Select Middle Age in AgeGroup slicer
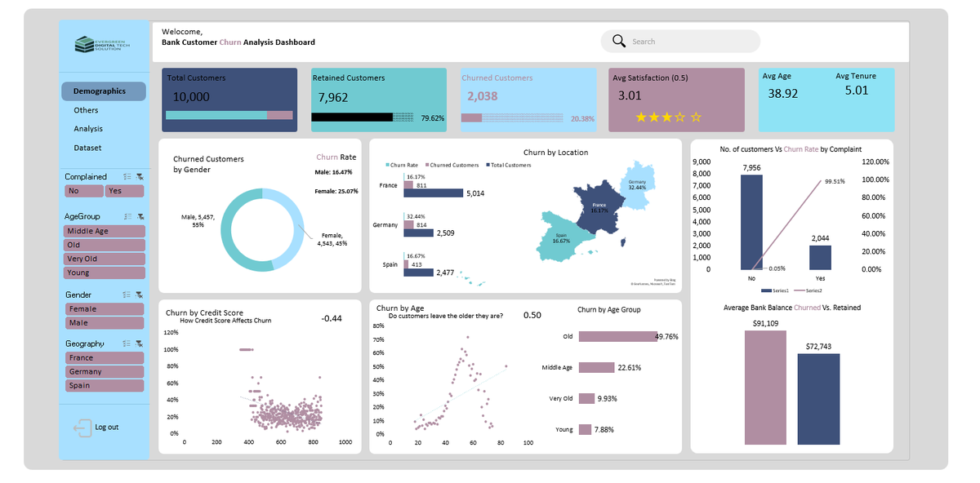This screenshot has height=483, width=980. coord(105,231)
